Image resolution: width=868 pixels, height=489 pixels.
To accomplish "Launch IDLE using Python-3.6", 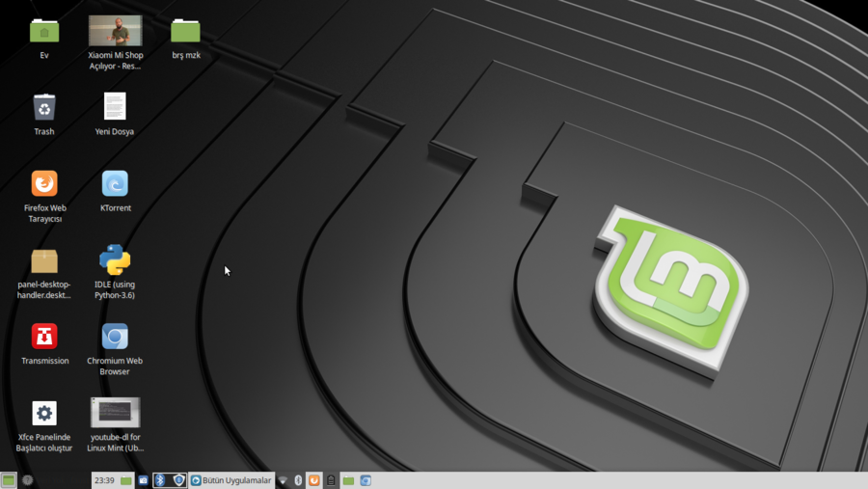I will (x=115, y=259).
